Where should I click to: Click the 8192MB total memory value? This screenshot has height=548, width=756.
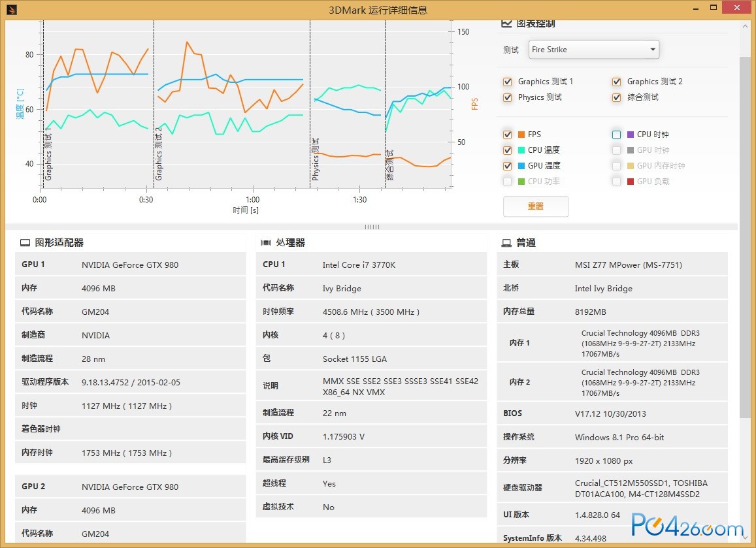tap(590, 312)
